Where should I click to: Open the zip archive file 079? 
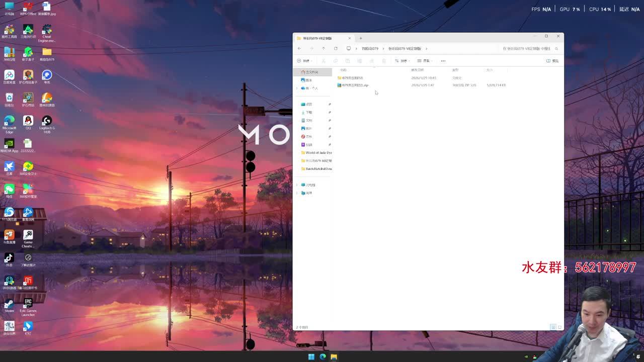click(355, 85)
